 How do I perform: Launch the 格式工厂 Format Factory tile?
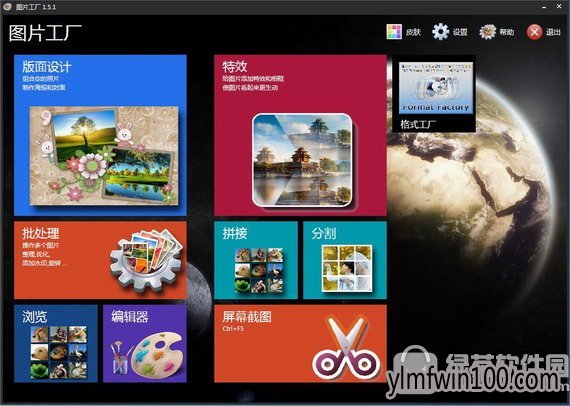[x=434, y=93]
